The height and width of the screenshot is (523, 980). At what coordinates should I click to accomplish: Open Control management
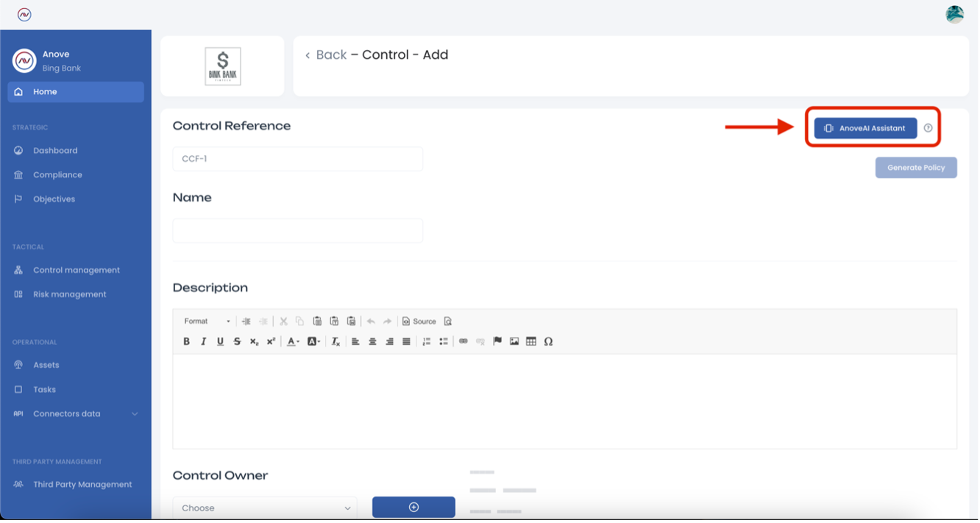click(77, 270)
